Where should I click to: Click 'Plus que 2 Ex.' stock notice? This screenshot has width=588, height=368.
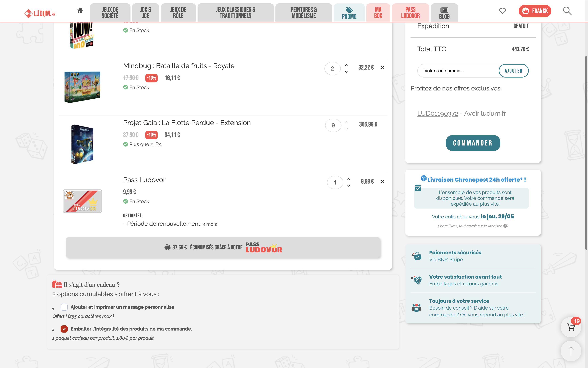pyautogui.click(x=145, y=144)
